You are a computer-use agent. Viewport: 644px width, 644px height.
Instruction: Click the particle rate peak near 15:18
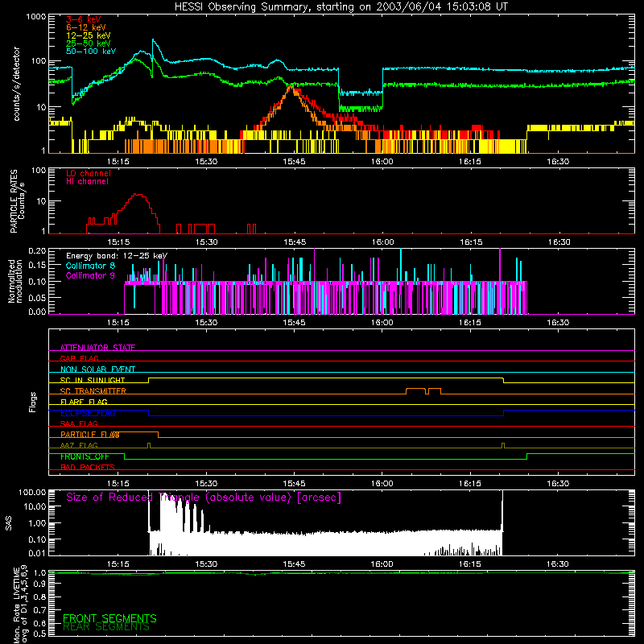tap(138, 195)
